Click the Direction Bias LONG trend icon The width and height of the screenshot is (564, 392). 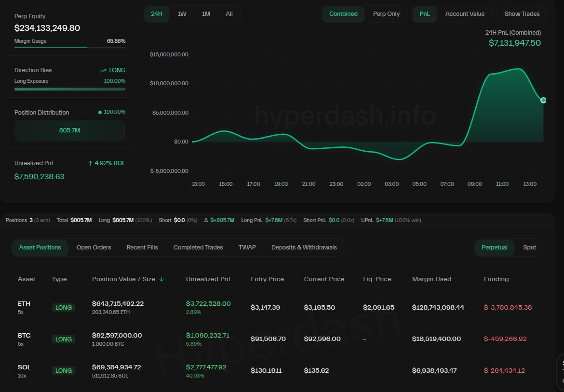103,70
